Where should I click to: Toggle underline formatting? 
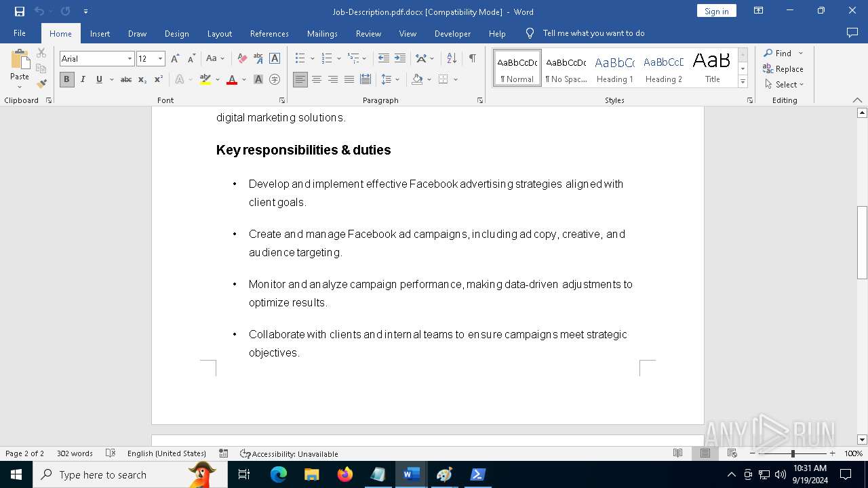(x=99, y=79)
